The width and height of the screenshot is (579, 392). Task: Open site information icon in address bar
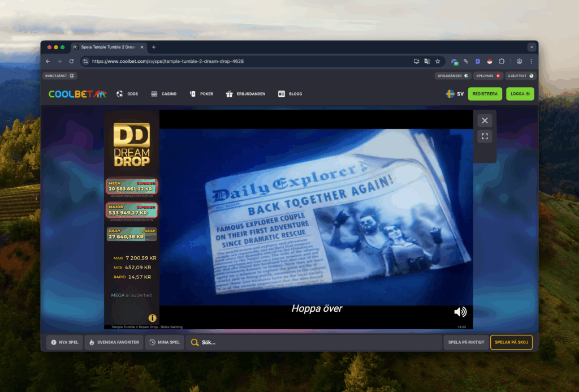(x=86, y=61)
